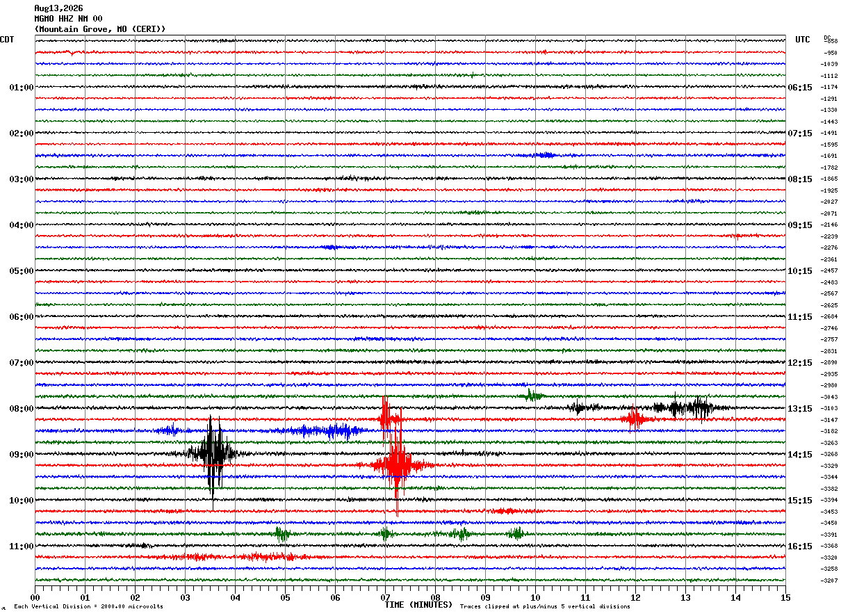Click "Each Vertical Division = 2000.00 microvolts" note

click(x=88, y=607)
